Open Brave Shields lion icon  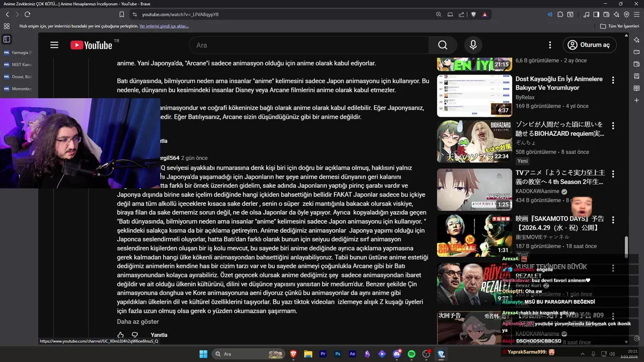[x=473, y=15]
